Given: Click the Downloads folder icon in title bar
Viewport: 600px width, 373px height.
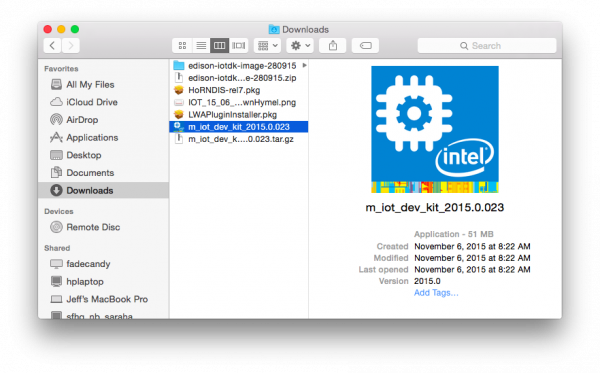Looking at the screenshot, I should point(274,29).
